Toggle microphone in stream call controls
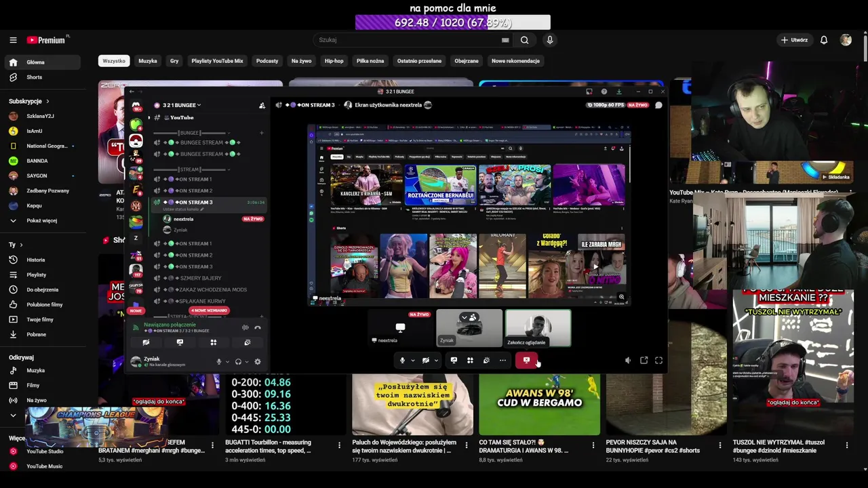868x488 pixels. tap(402, 361)
